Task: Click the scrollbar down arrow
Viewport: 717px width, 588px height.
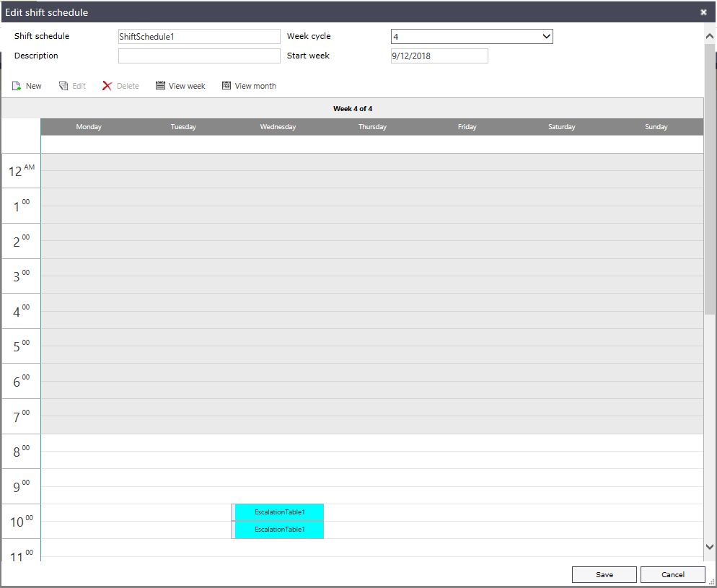Action: click(710, 546)
